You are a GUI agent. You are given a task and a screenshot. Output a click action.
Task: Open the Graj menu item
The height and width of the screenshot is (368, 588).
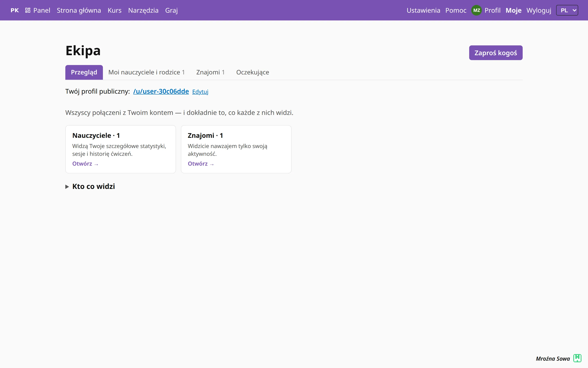171,10
